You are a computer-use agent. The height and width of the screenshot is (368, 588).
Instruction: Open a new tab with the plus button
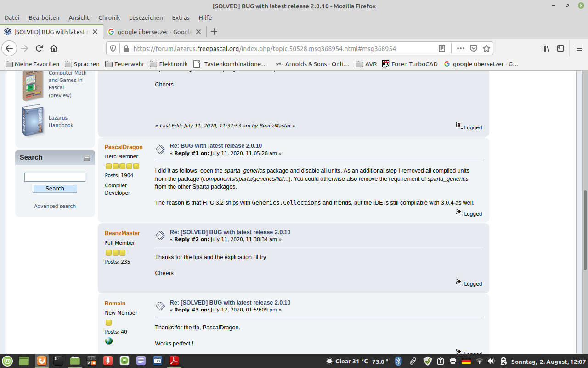click(x=214, y=32)
